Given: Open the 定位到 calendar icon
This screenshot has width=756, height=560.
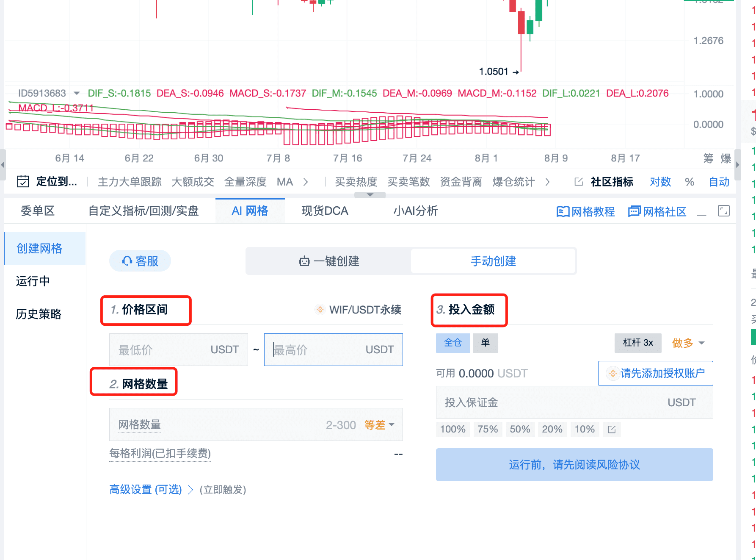Looking at the screenshot, I should pyautogui.click(x=23, y=181).
